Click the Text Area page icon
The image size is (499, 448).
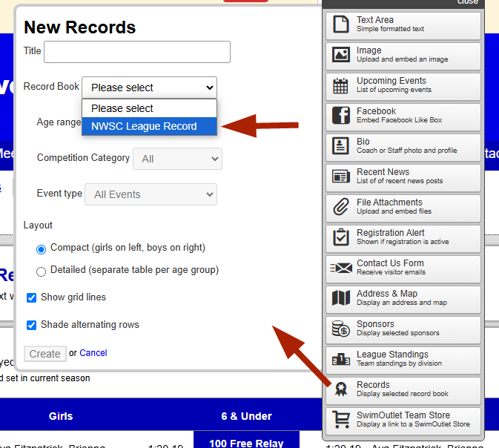[x=340, y=24]
